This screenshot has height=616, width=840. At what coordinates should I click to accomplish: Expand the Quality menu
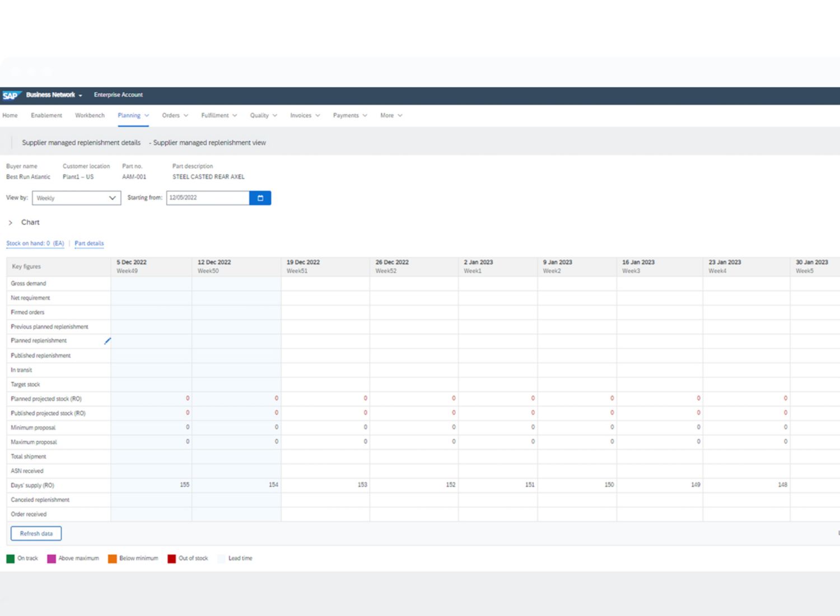point(263,115)
